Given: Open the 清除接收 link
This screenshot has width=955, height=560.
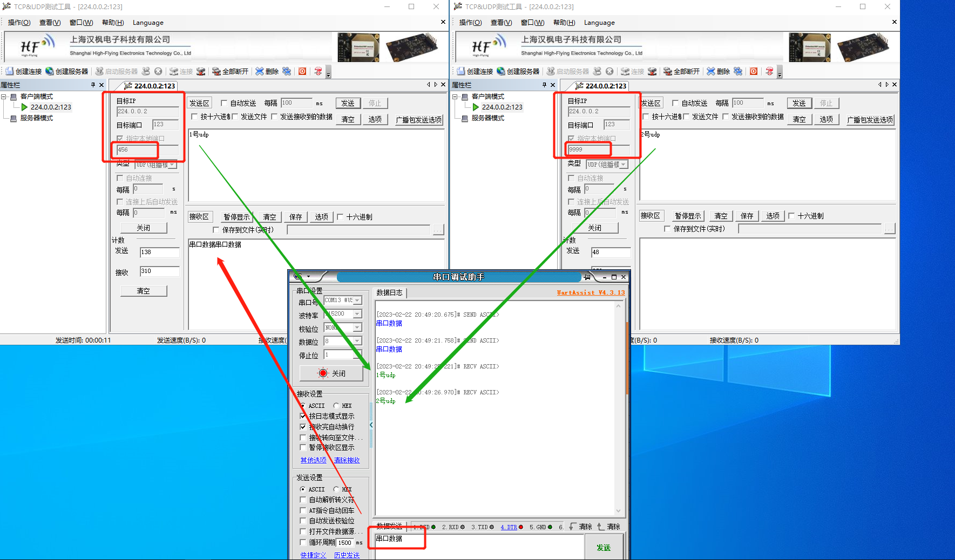Looking at the screenshot, I should [347, 460].
